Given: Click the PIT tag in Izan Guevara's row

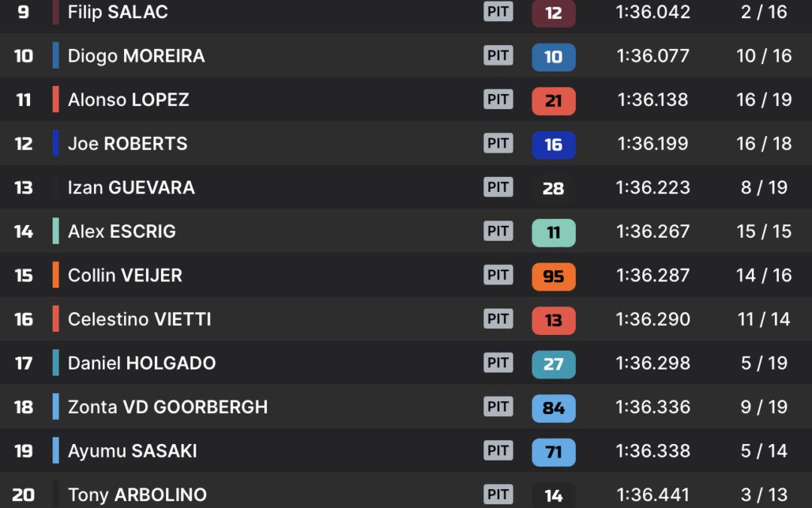Looking at the screenshot, I should (x=498, y=187).
